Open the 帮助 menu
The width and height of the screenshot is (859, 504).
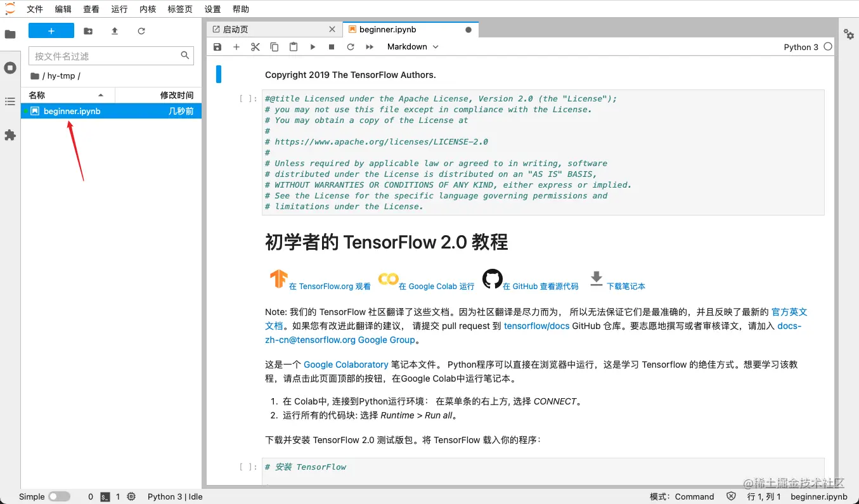(x=241, y=9)
